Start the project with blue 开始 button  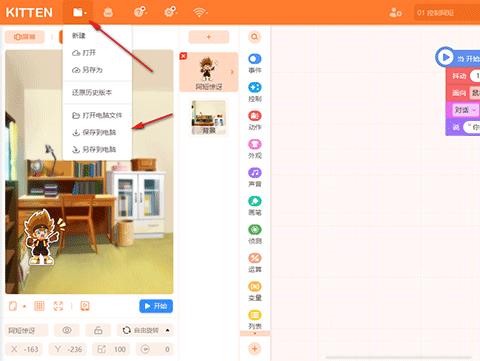156,306
